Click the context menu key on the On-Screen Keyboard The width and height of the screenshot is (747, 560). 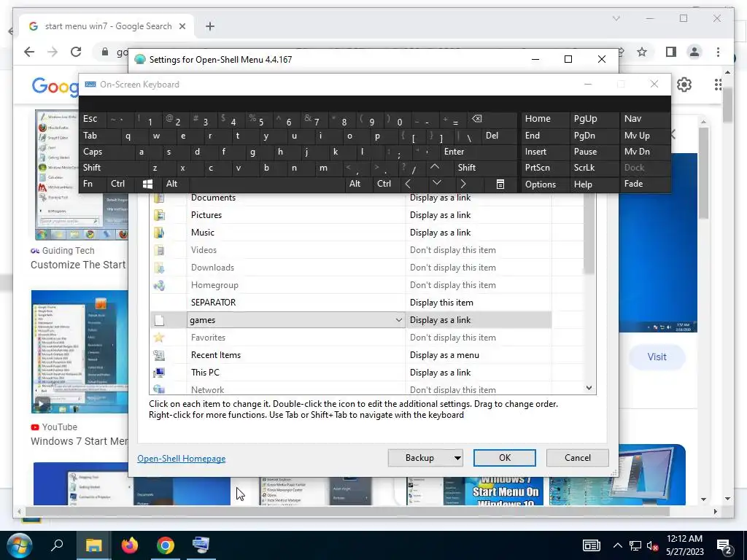click(x=500, y=184)
